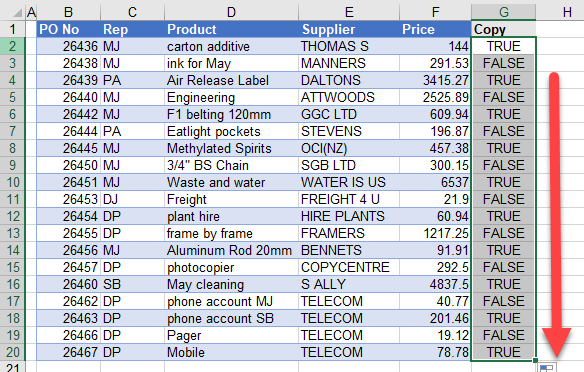Viewport: 584px width, 372px height.
Task: Select the FRAMERS supplier cell
Action: (x=349, y=233)
